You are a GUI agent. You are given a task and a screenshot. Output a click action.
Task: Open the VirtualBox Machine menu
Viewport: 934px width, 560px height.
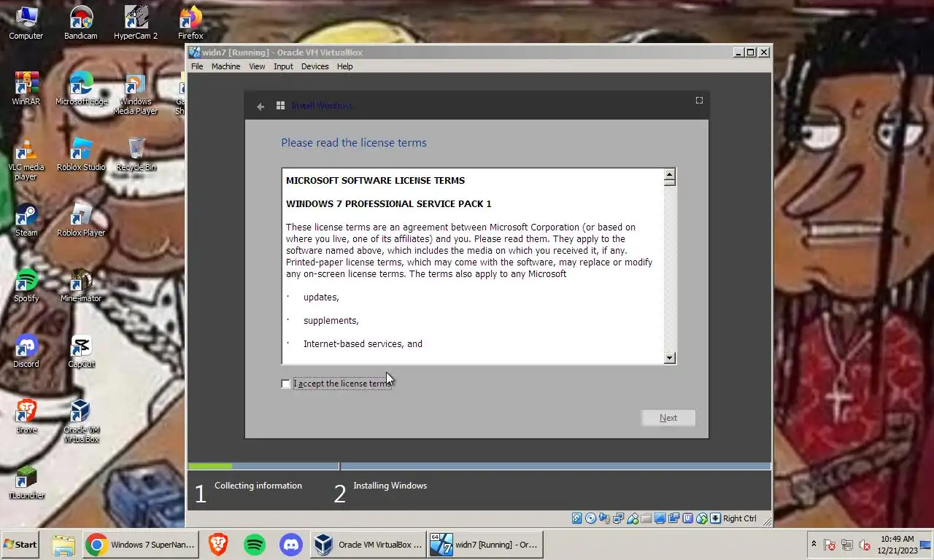[225, 66]
